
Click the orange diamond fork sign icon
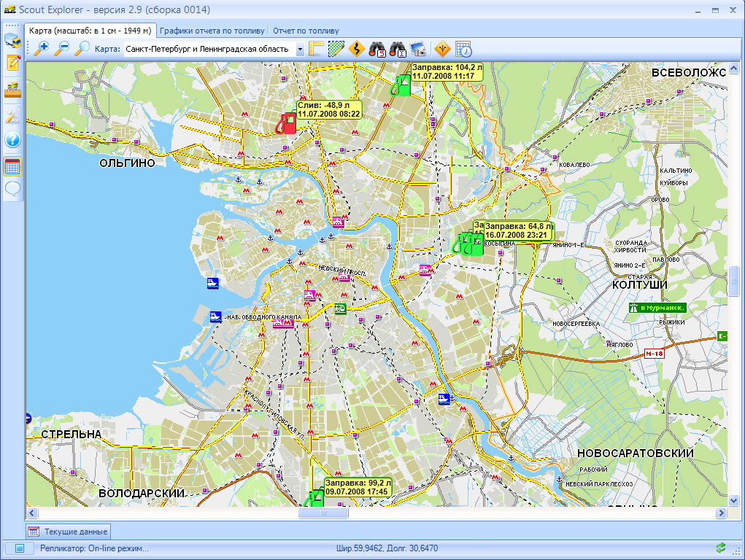(x=443, y=48)
